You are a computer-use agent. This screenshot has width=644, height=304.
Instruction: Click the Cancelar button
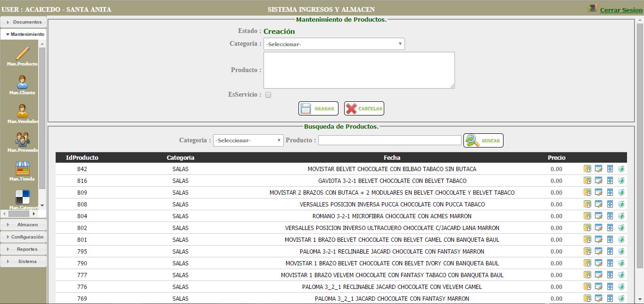click(364, 108)
